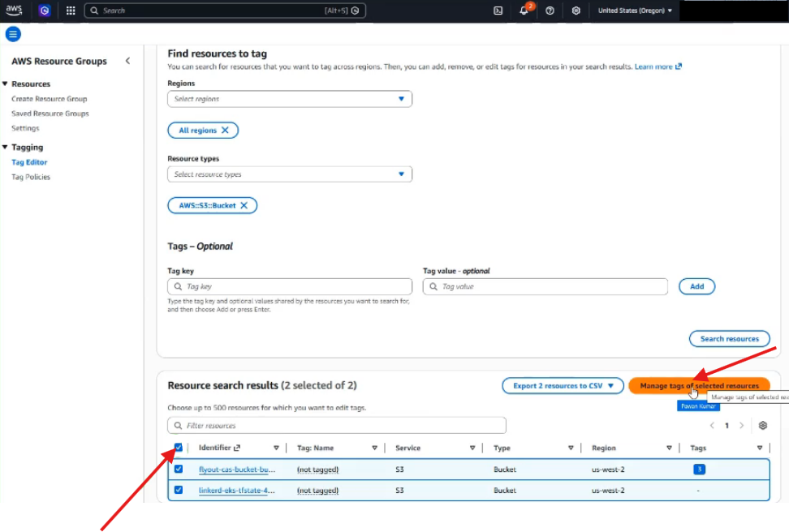Collapse the Tagging sidebar section
789x532 pixels.
5,148
